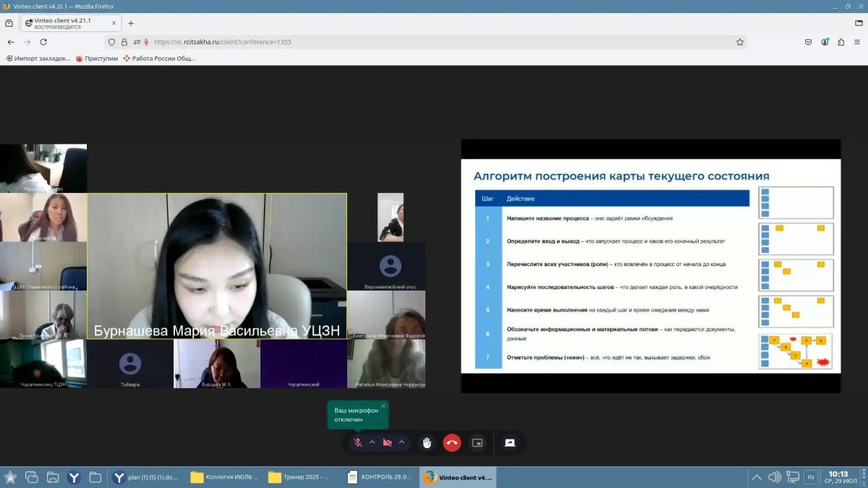Start screen sharing

[510, 442]
